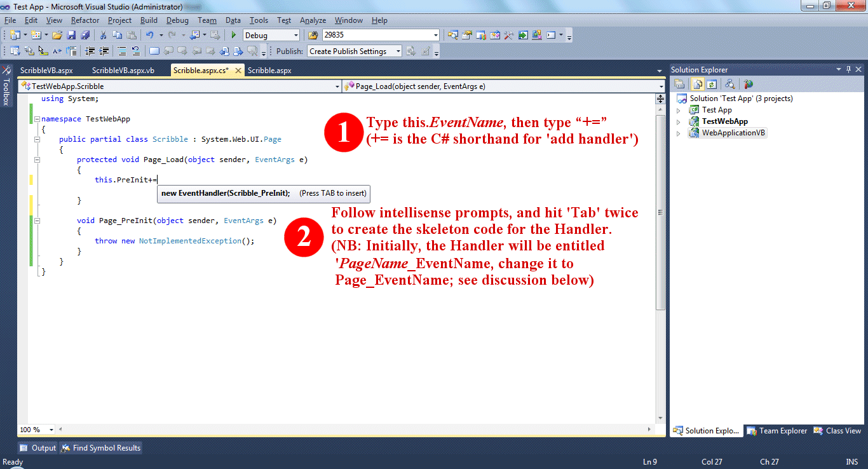Click the New Project toolbar icon

click(x=15, y=35)
